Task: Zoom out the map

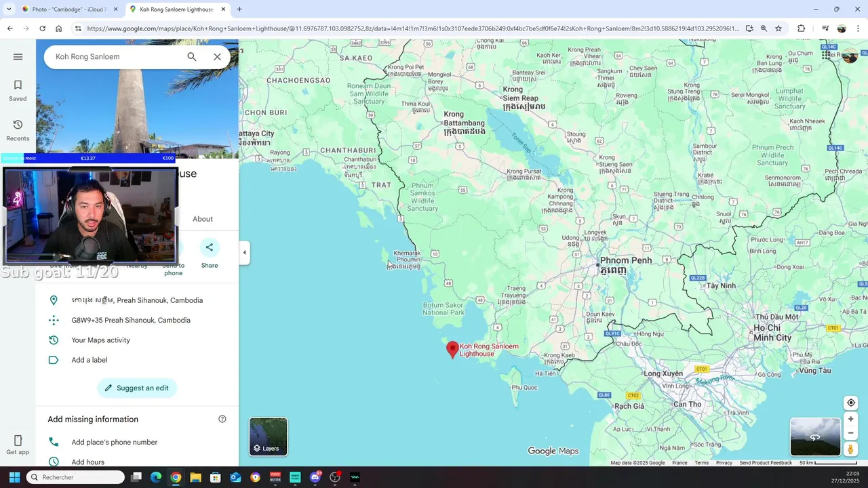Action: [850, 433]
